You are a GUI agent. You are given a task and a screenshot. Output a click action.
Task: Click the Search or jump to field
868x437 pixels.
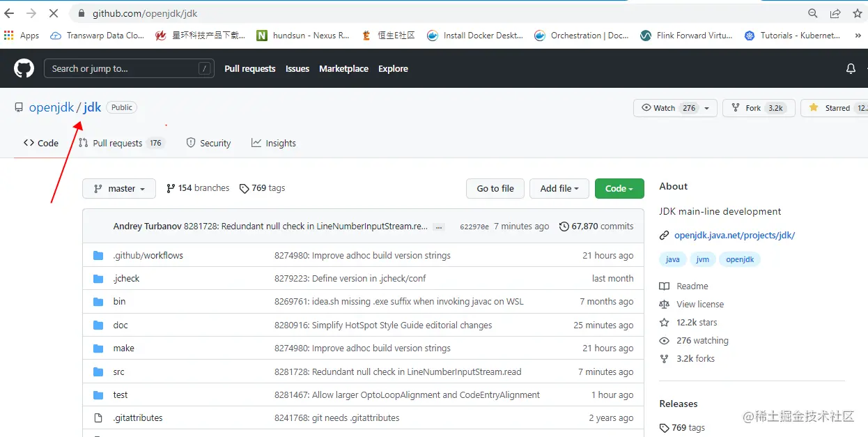[128, 68]
